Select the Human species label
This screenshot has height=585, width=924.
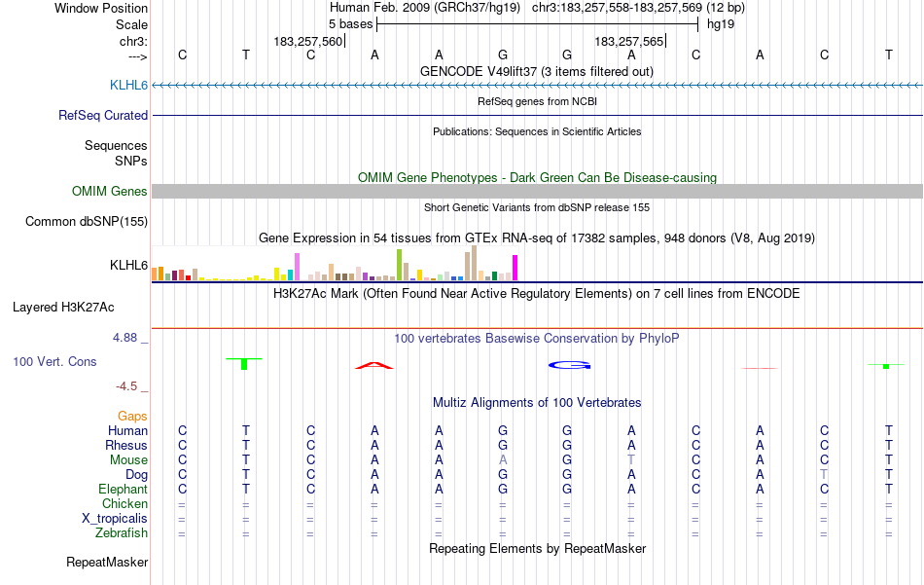(x=127, y=431)
